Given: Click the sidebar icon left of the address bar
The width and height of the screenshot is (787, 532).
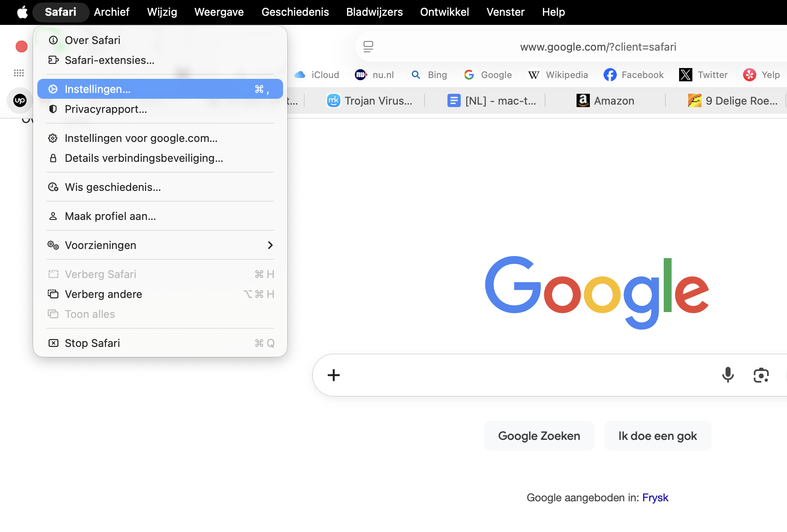Looking at the screenshot, I should 369,46.
